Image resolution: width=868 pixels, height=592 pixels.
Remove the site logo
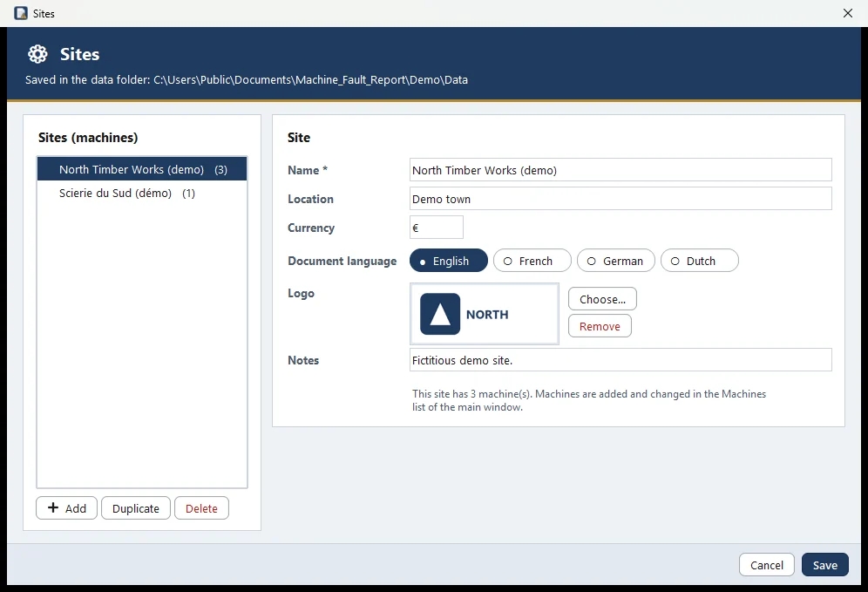600,326
